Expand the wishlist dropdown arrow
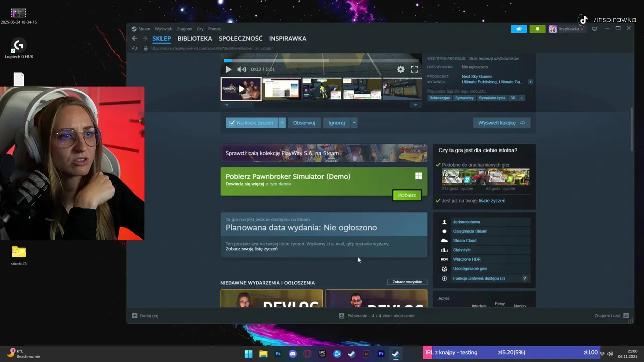This screenshot has width=644, height=362. point(282,123)
